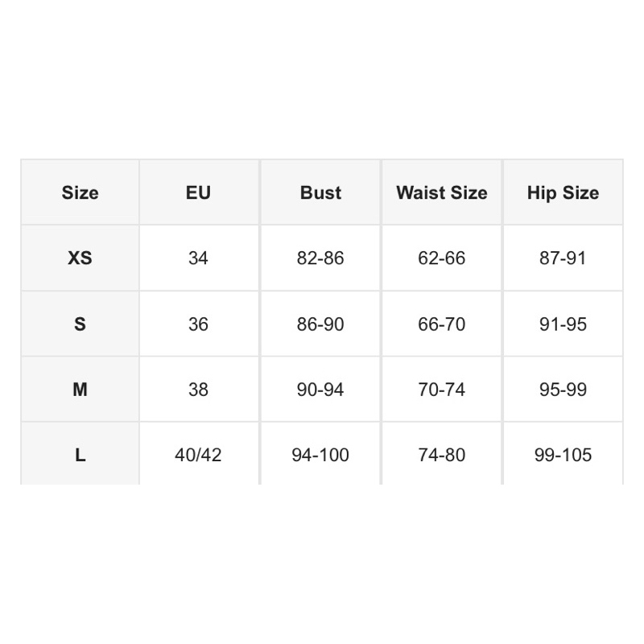The image size is (644, 644).
Task: Click bust measurement 82-86
Action: [x=320, y=258]
